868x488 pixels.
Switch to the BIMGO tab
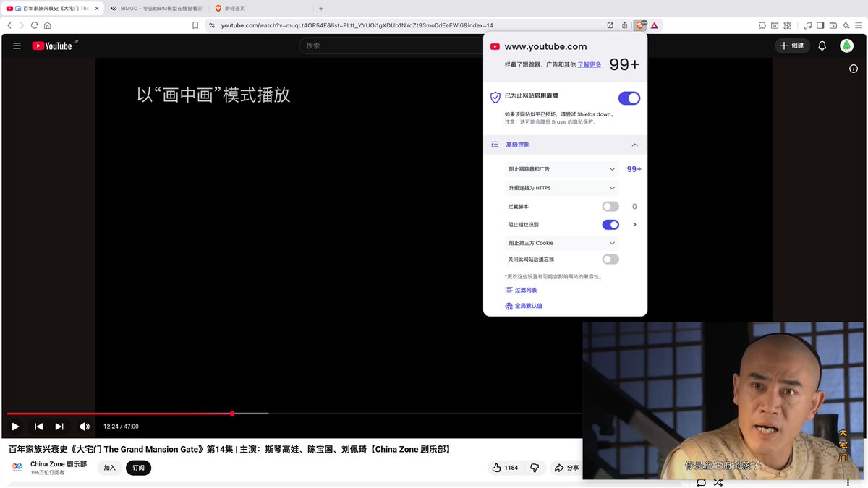click(x=156, y=8)
